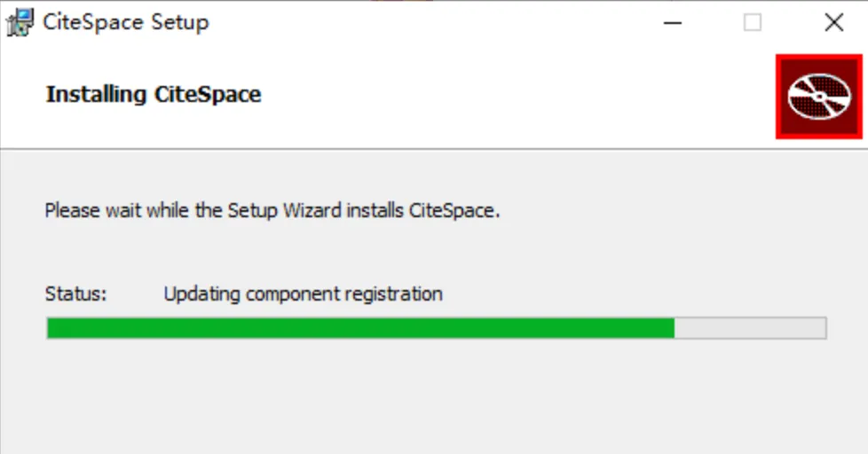
Task: Click the leading edge of the green progress fill
Action: (x=672, y=328)
